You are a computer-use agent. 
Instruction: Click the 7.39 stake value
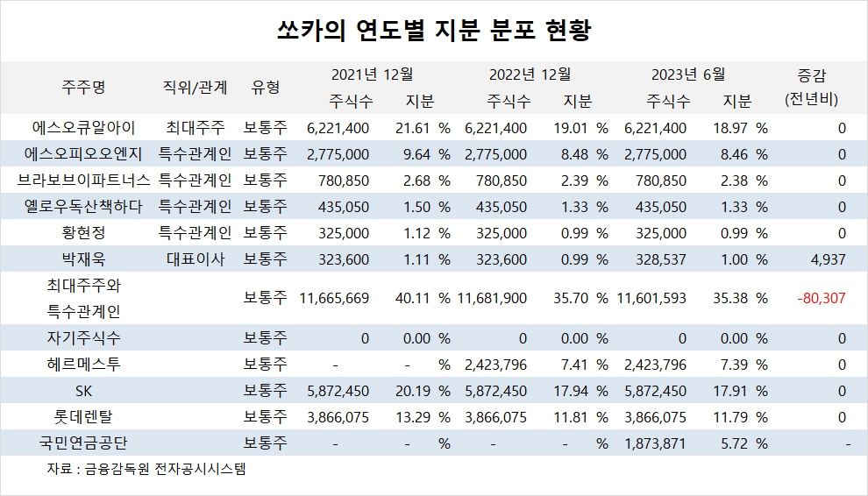pos(734,365)
